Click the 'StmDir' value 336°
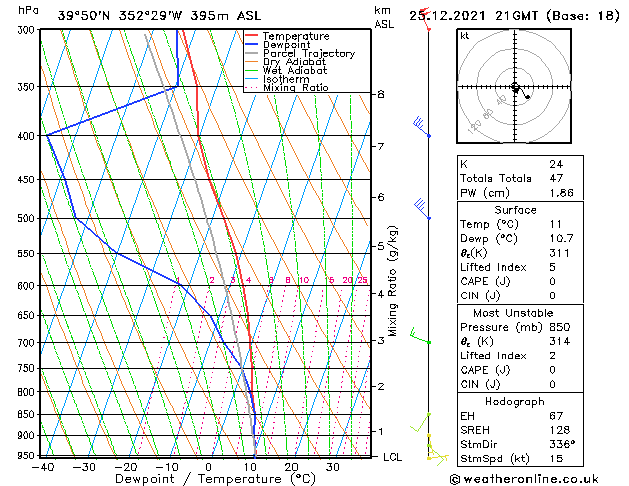 [x=562, y=444]
